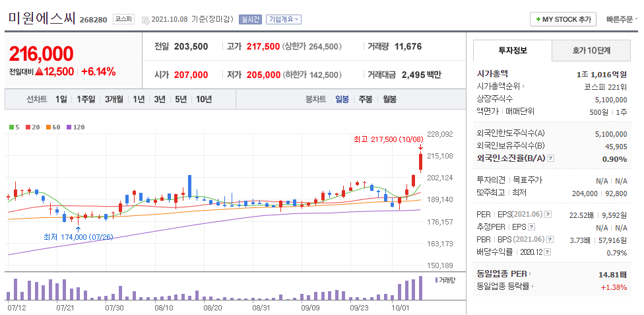Click the 120-day moving average purple swatch
The height and width of the screenshot is (315, 644).
[69, 127]
